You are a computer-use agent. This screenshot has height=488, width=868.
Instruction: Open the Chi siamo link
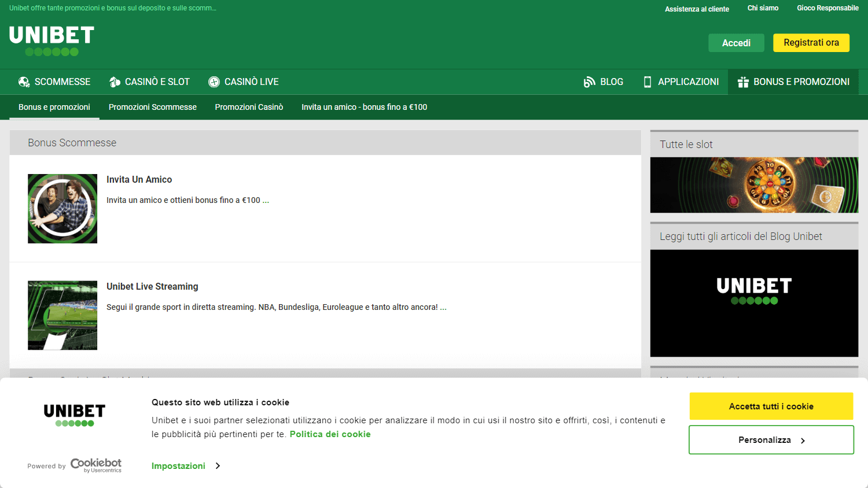point(763,8)
